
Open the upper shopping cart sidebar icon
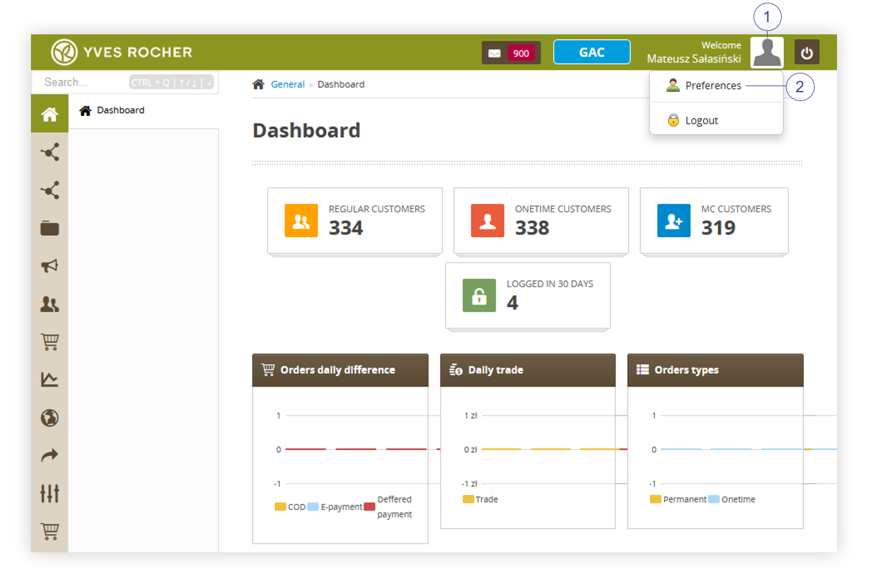pos(50,342)
